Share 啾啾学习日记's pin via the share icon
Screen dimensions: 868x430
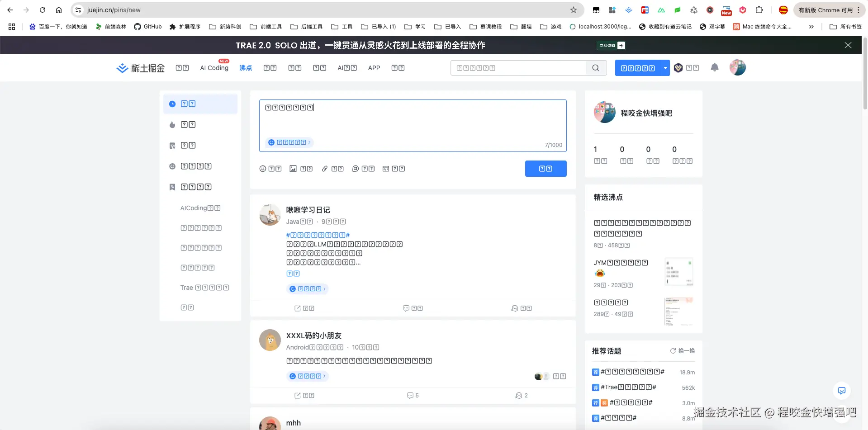[x=304, y=308]
